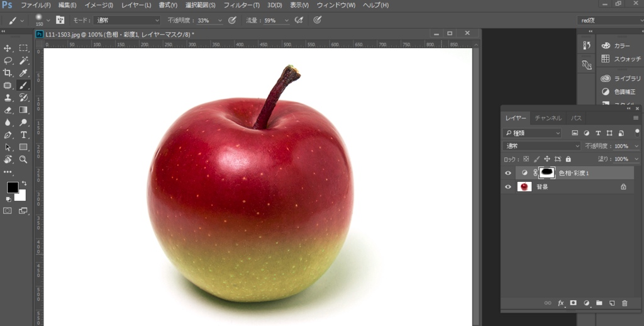Open the brush opacity slider dropdown
Viewport: 644px width, 326px height.
[x=219, y=20]
